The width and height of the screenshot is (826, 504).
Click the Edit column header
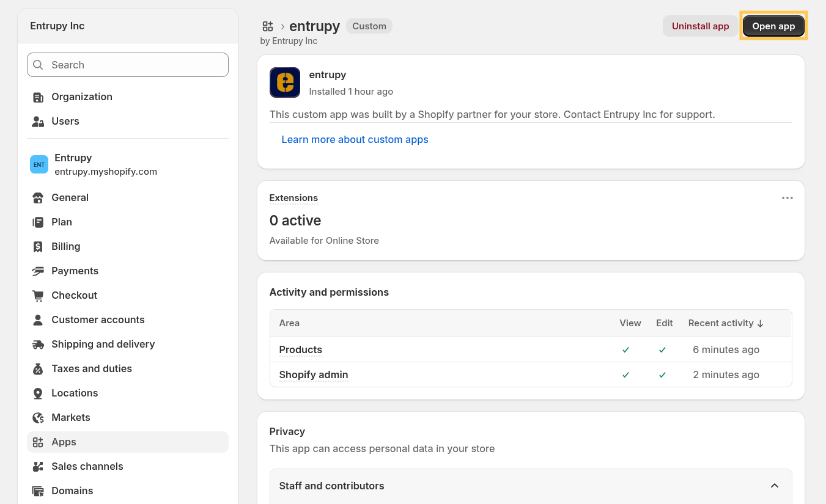click(665, 323)
